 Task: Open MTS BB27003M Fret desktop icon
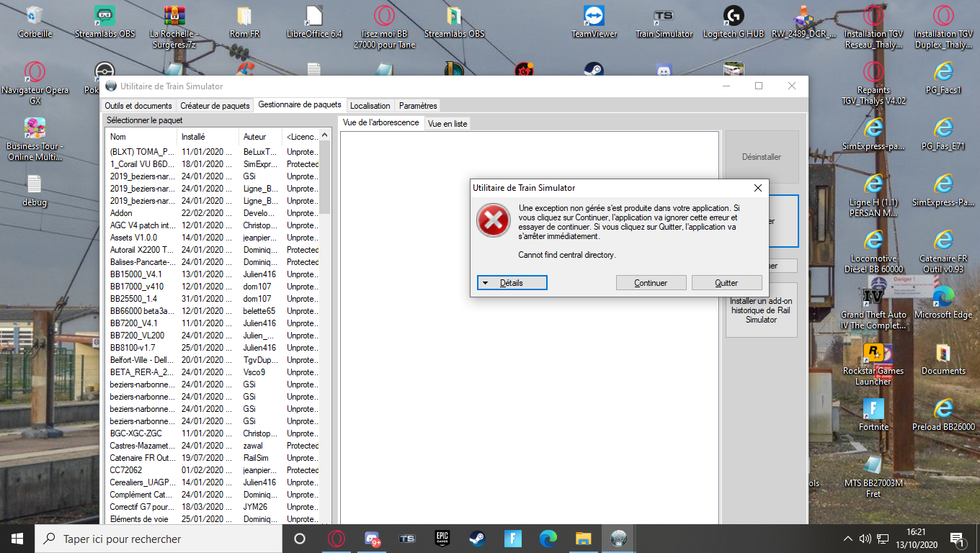(873, 477)
